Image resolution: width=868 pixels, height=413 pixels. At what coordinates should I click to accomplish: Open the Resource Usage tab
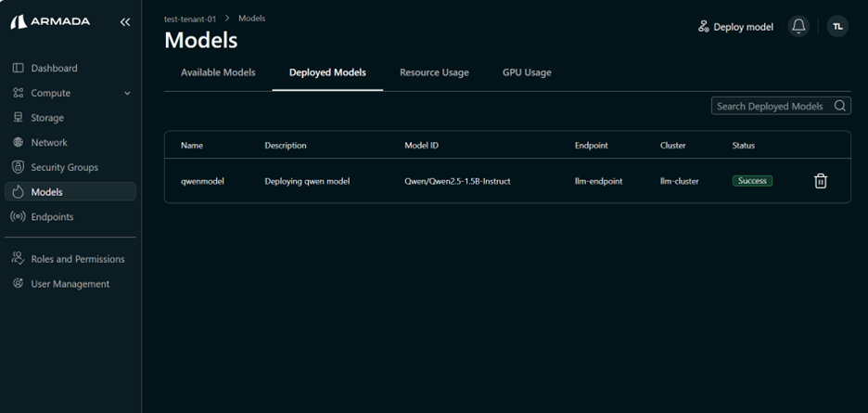pyautogui.click(x=434, y=72)
